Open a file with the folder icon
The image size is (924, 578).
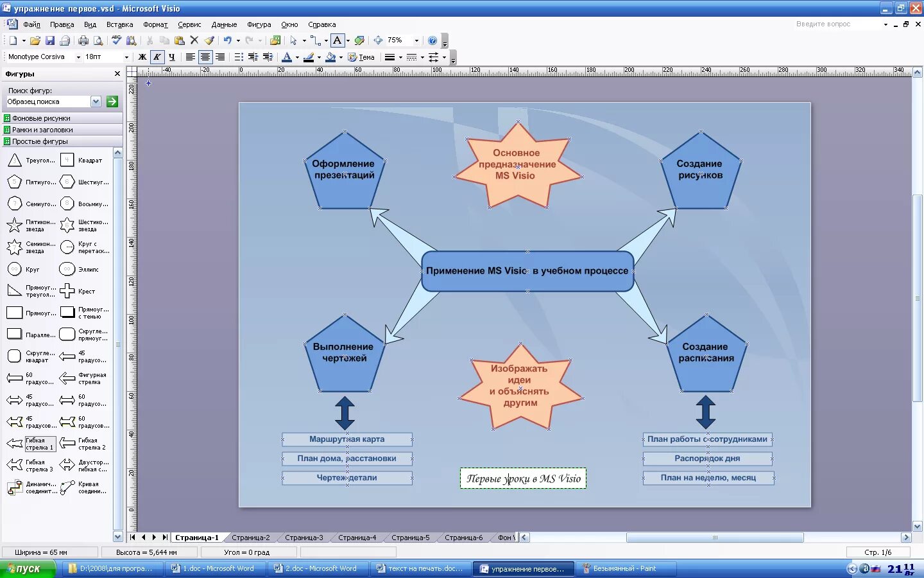35,40
